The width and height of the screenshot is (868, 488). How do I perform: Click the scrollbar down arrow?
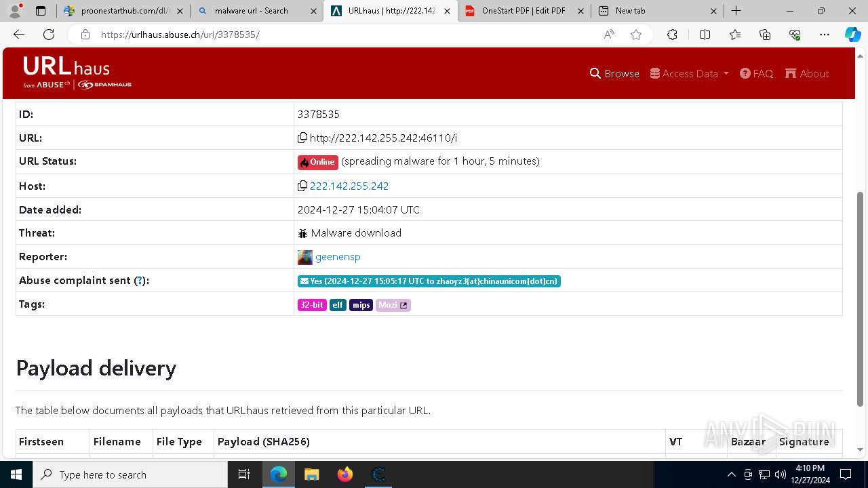click(861, 449)
